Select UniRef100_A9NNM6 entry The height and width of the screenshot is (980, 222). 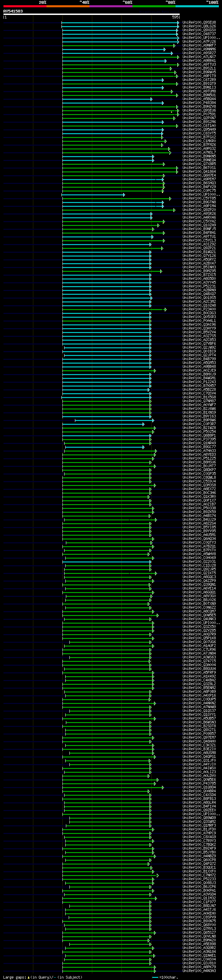[x=199, y=49]
